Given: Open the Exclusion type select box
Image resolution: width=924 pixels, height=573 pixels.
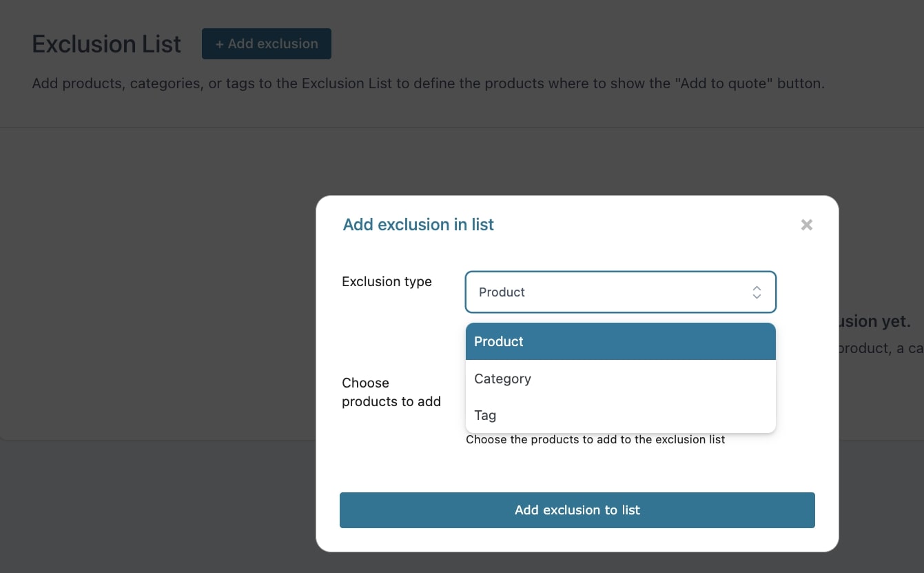Looking at the screenshot, I should (x=620, y=292).
